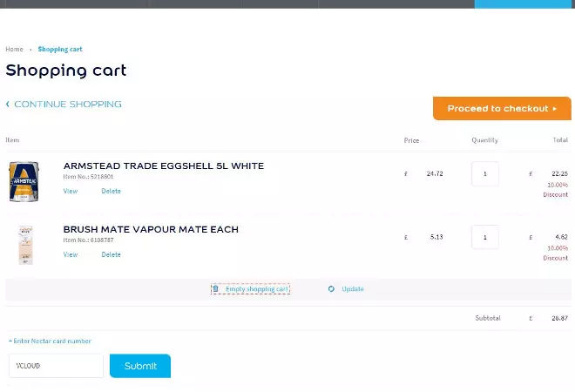Go back via Continue Shopping link

pos(64,105)
